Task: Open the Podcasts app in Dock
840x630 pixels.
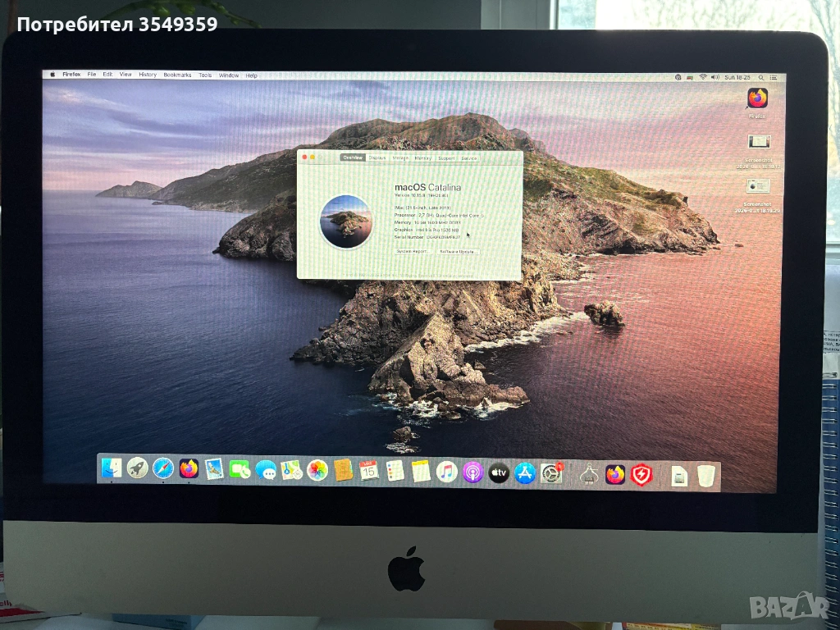Action: click(x=472, y=472)
